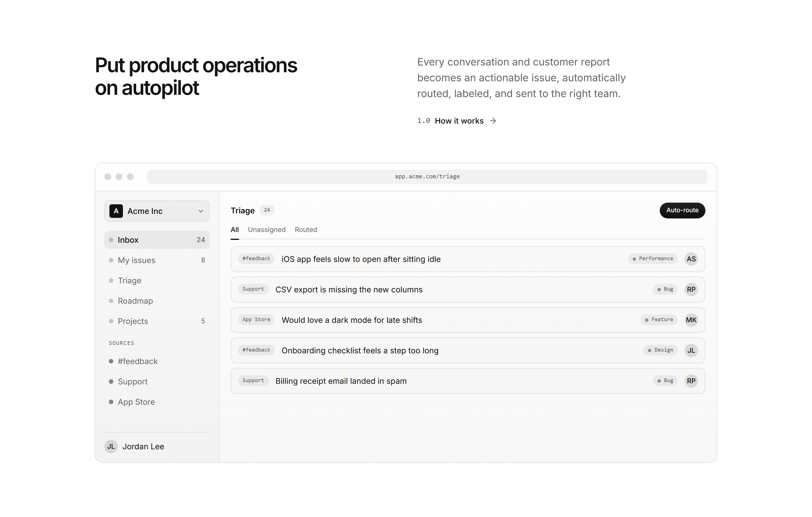812x517 pixels.
Task: Click the MK assignee avatar
Action: (x=691, y=320)
